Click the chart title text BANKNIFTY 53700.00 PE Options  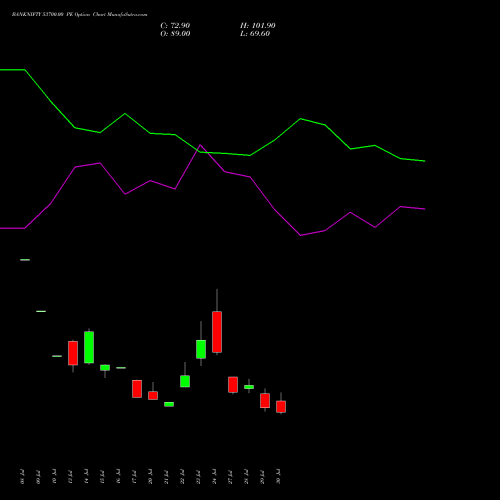click(51, 15)
